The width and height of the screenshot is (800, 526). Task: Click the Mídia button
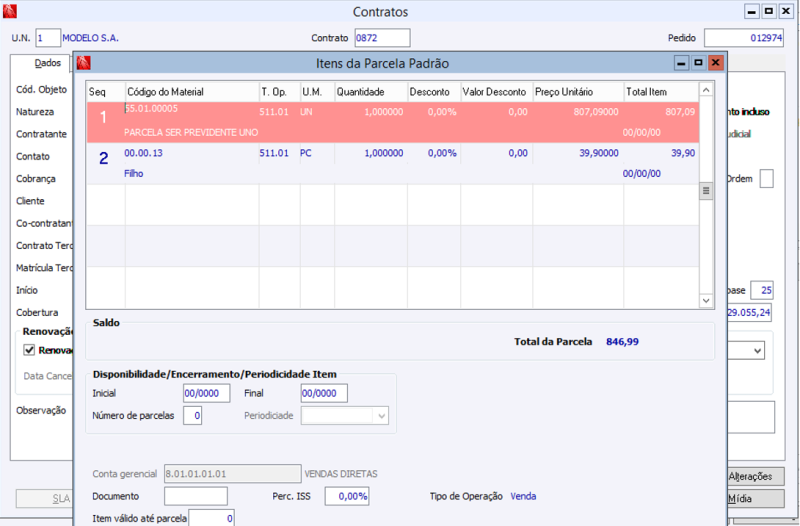pos(755,498)
